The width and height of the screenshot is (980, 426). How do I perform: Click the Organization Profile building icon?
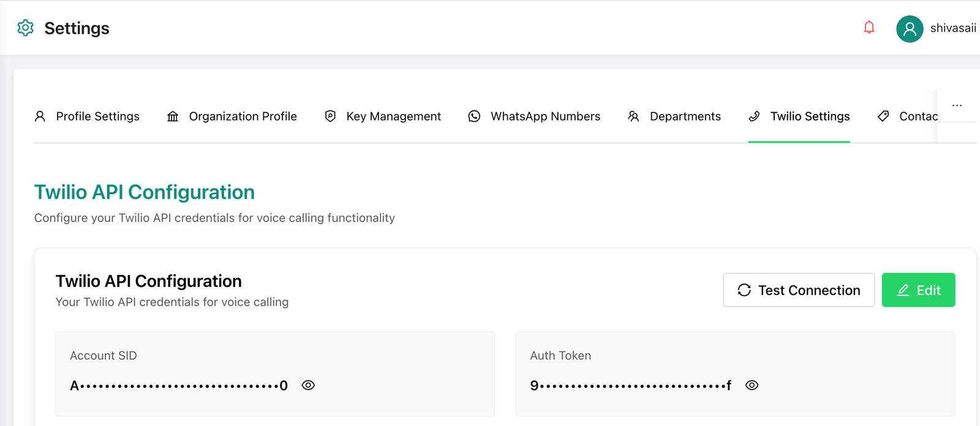point(173,116)
